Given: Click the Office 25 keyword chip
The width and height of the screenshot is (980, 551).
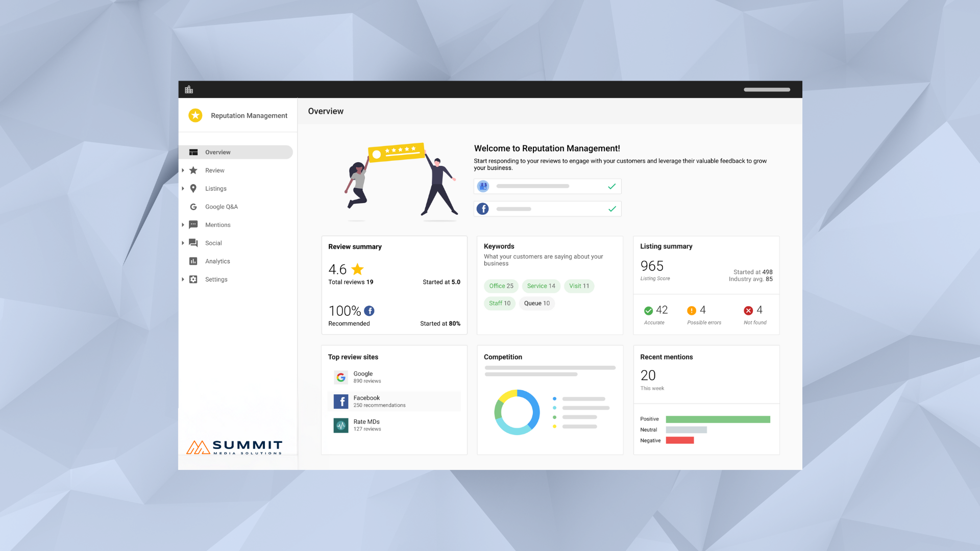Looking at the screenshot, I should pyautogui.click(x=501, y=286).
